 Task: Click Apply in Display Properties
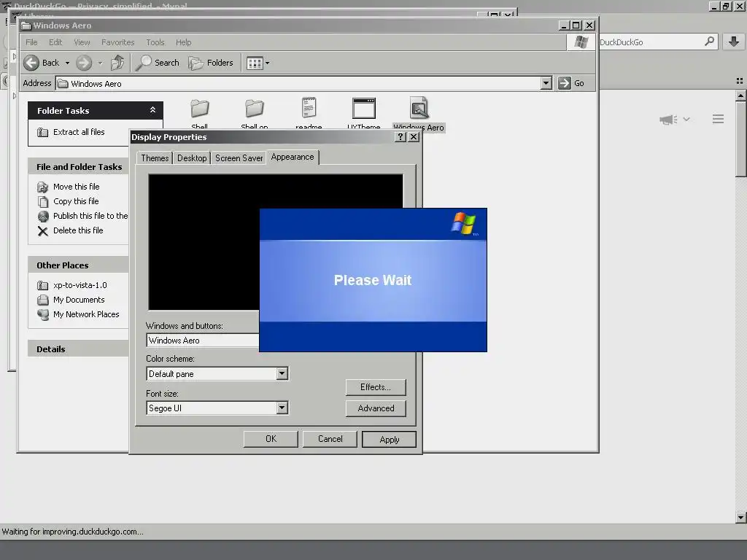[x=389, y=440]
